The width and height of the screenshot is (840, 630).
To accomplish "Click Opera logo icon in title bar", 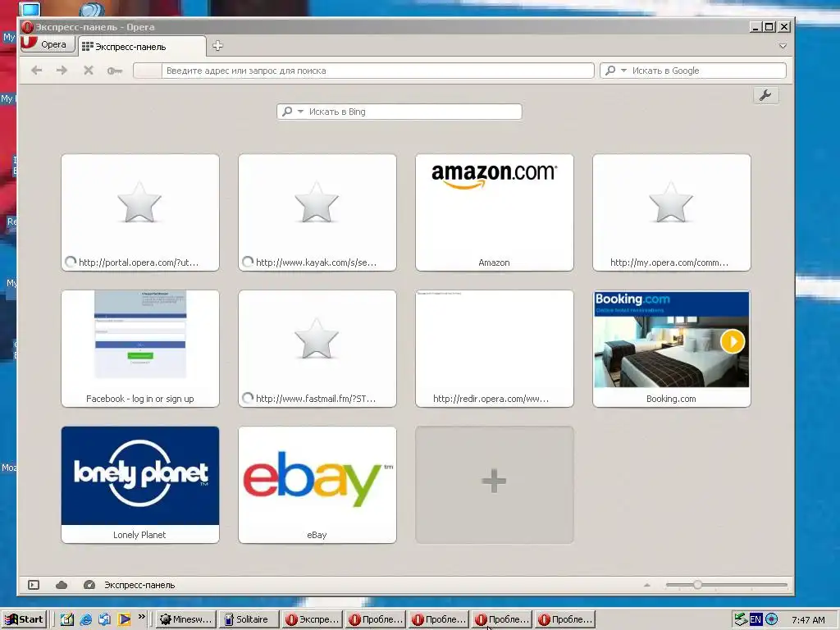I will point(27,27).
